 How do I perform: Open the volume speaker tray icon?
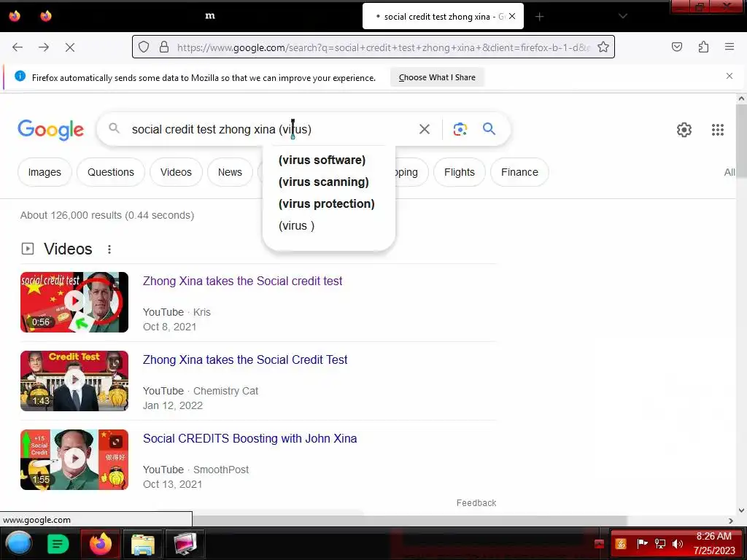678,543
